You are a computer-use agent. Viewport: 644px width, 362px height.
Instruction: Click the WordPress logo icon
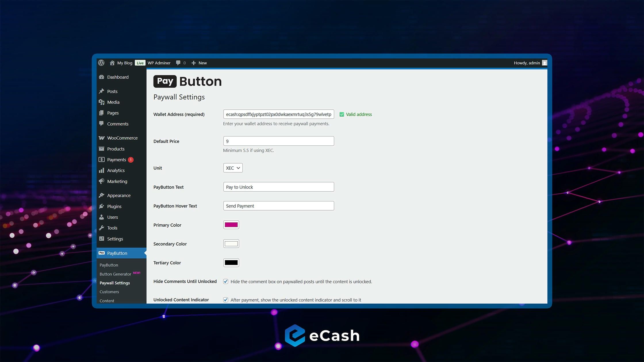pos(101,63)
